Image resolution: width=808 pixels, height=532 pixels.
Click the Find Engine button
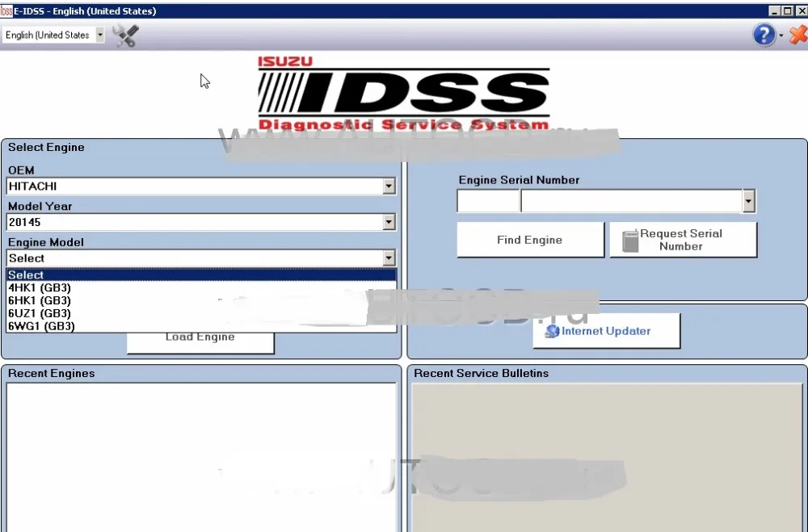(530, 240)
